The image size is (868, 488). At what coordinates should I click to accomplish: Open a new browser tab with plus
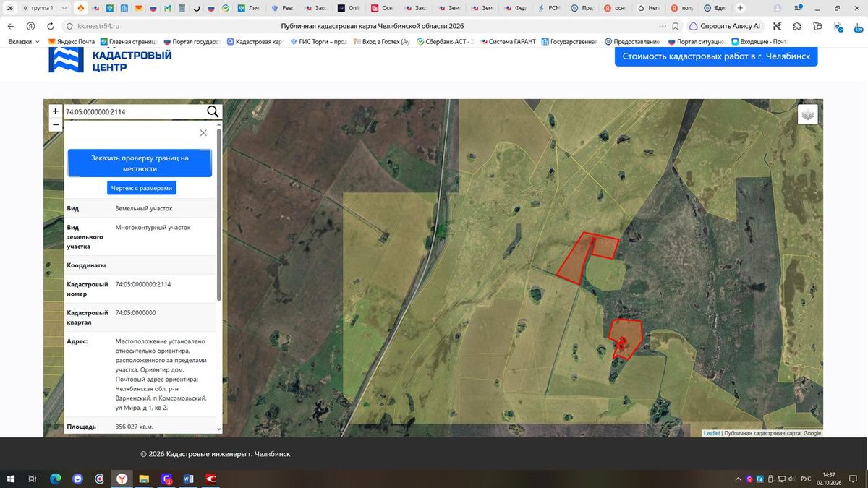(x=740, y=8)
